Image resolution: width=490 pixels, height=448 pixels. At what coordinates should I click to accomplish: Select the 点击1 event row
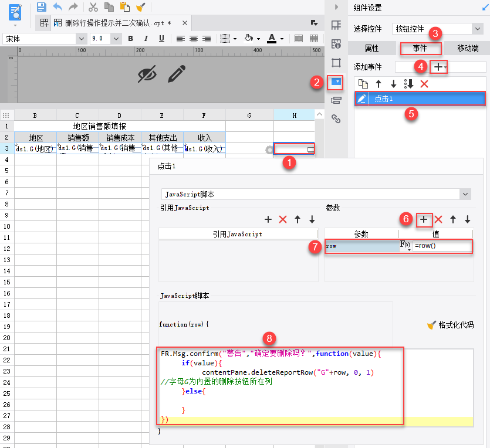420,99
